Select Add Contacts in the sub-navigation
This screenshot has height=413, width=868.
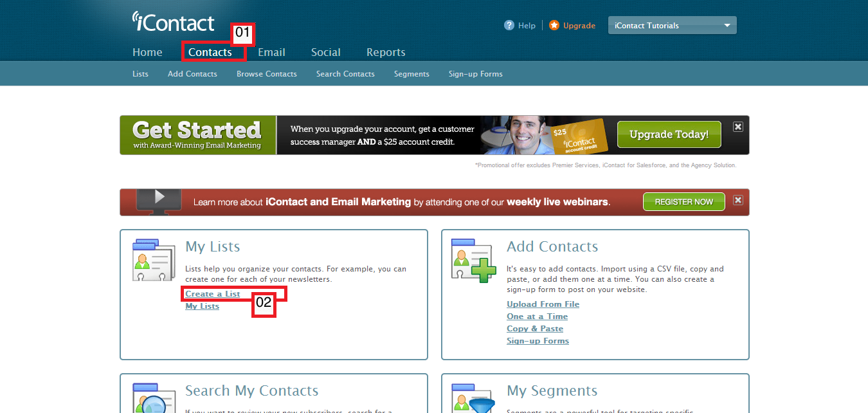[192, 74]
